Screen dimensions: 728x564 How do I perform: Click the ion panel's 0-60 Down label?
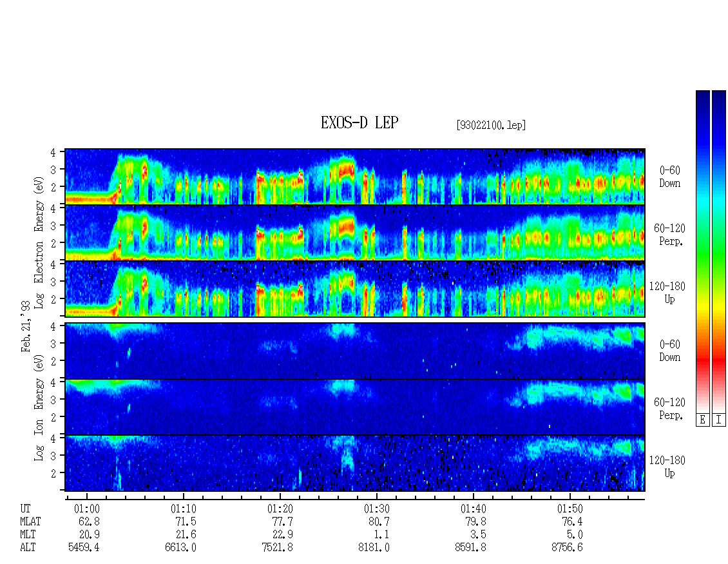pos(669,351)
